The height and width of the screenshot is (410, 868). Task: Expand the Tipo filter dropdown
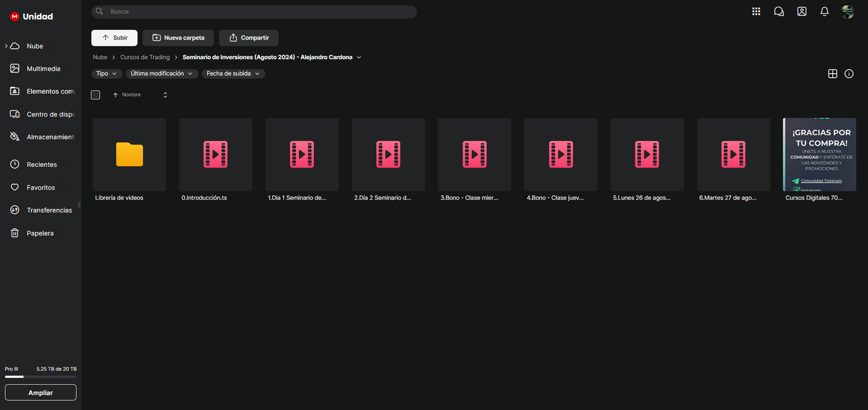point(106,74)
